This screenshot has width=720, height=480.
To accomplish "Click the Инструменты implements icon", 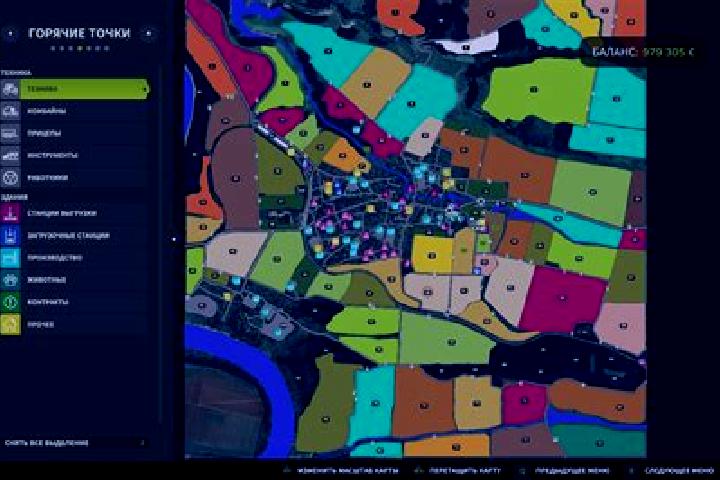I will tap(10, 155).
